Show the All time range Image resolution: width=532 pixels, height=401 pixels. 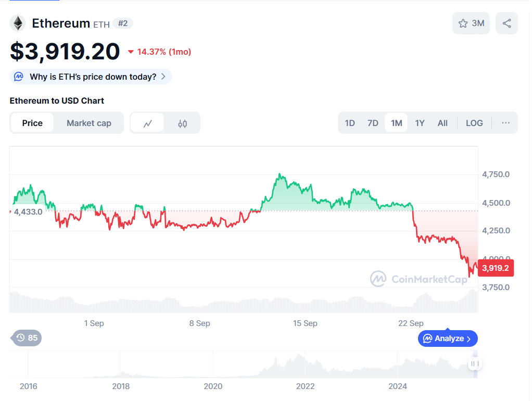pos(442,123)
